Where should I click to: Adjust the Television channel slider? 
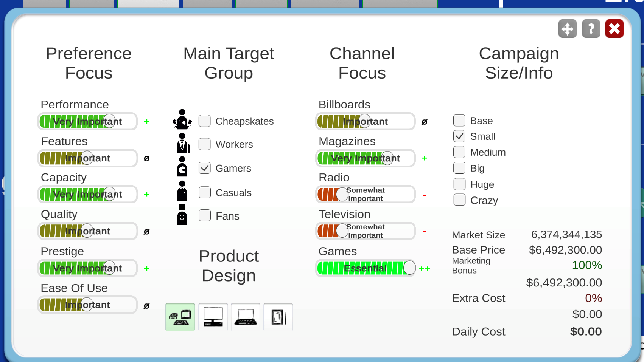click(x=366, y=231)
